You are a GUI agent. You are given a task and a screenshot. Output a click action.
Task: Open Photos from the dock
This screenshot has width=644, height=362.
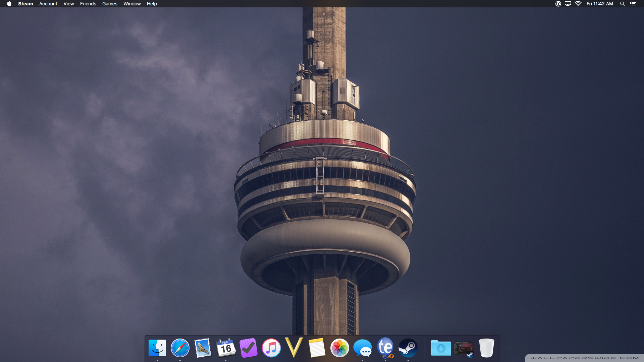click(339, 348)
